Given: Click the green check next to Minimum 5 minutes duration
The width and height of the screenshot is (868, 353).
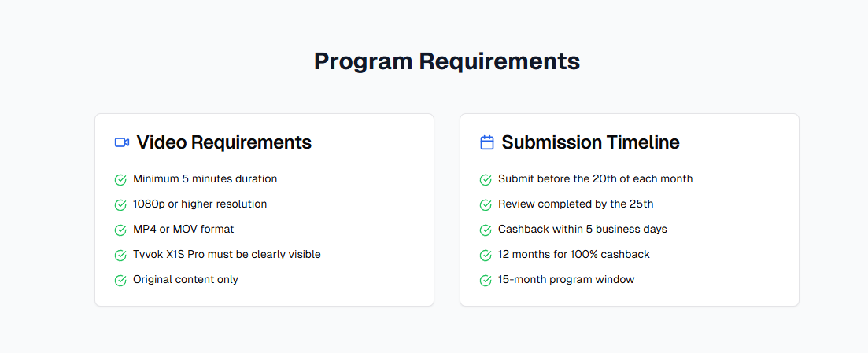Looking at the screenshot, I should pyautogui.click(x=120, y=180).
